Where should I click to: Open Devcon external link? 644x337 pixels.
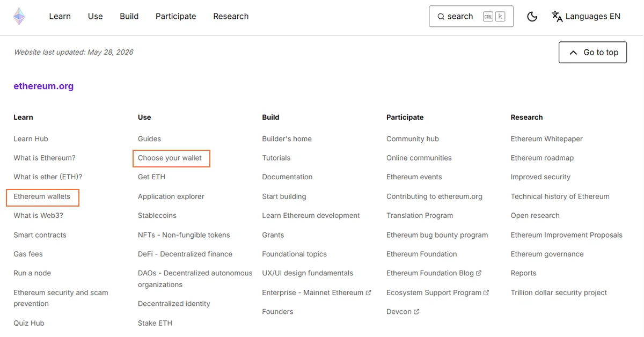[x=403, y=311]
